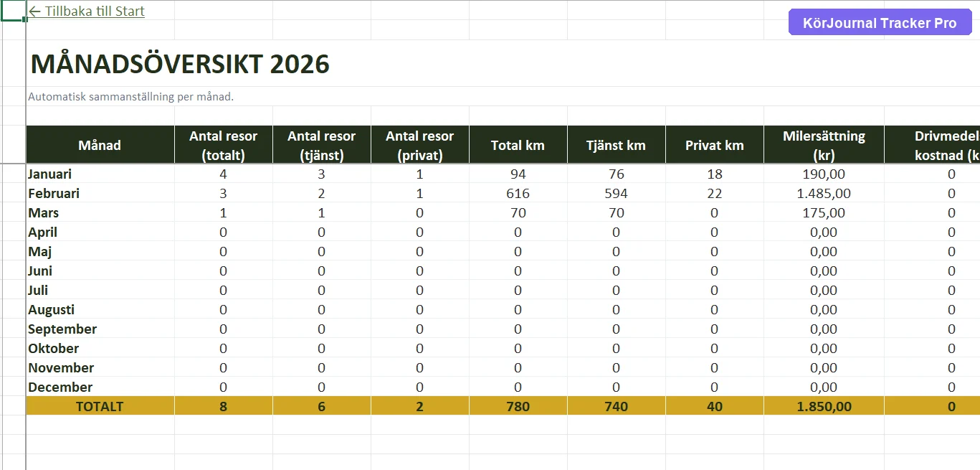Select the 'Antal resor (totalt)' header
Viewport: 980px width, 470px height.
(223, 145)
